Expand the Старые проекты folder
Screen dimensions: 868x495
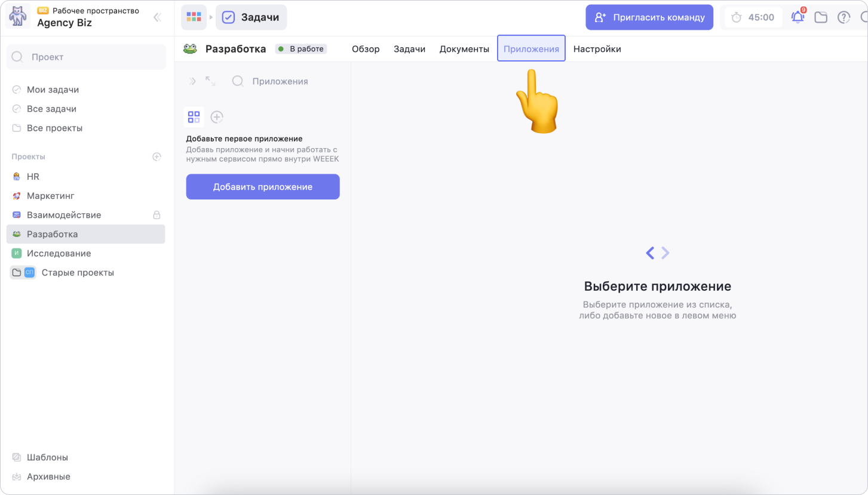[x=17, y=273]
